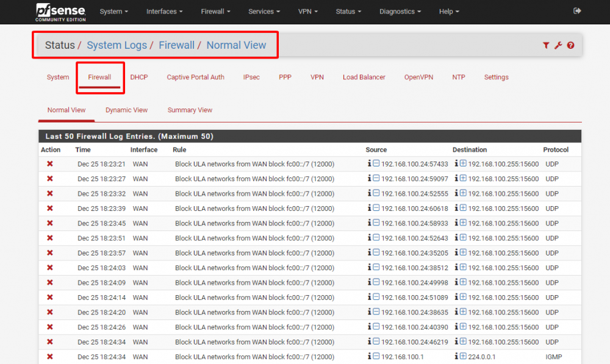
Task: Click the logout icon in the top bar
Action: pos(577,10)
